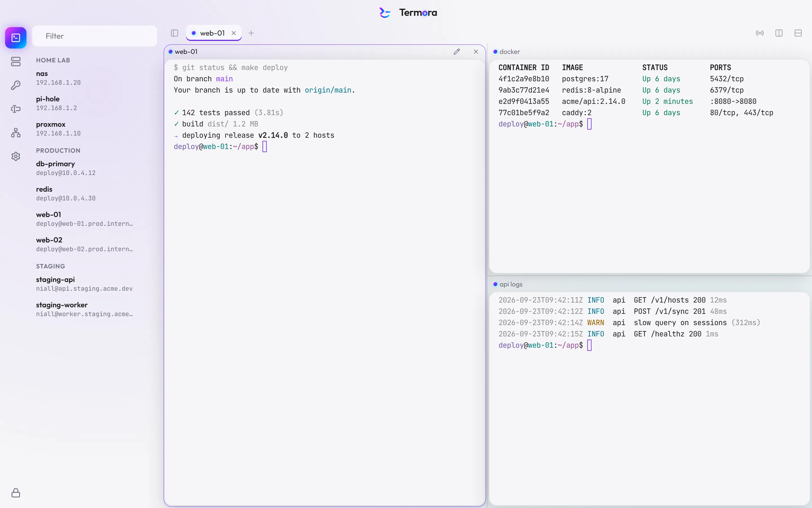Close the web-01 tab
The height and width of the screenshot is (508, 812).
click(x=234, y=33)
